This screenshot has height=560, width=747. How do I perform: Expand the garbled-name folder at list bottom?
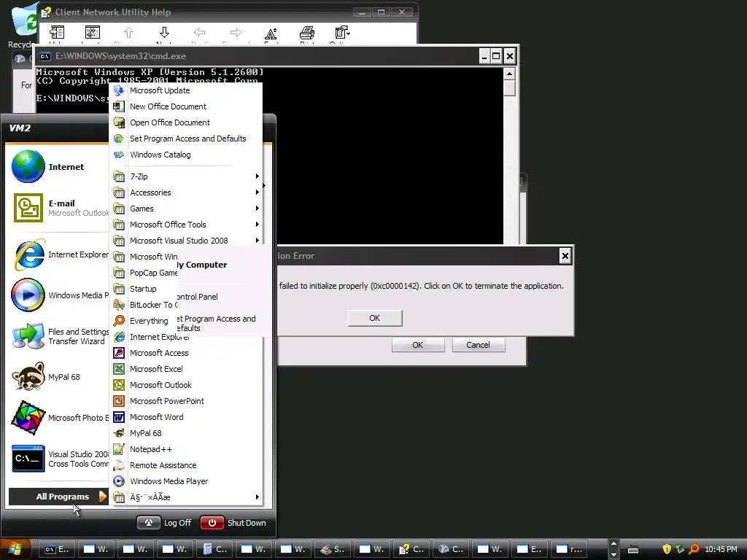click(x=186, y=497)
